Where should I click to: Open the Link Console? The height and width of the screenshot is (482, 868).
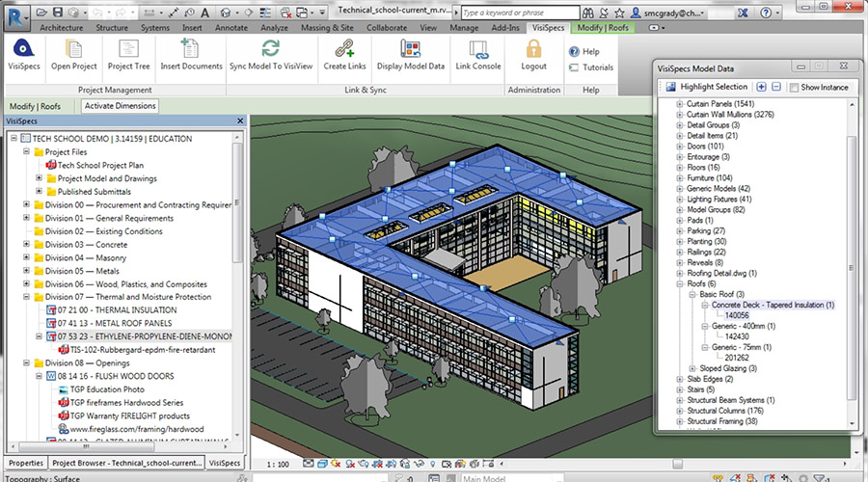click(477, 55)
